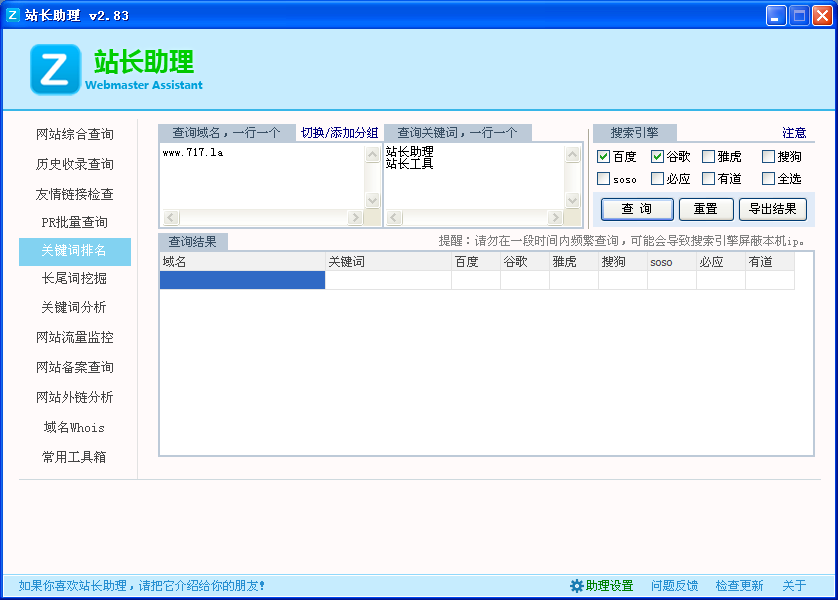838x600 pixels.
Task: Click left arrow of keyword box scrollbar
Action: point(394,217)
